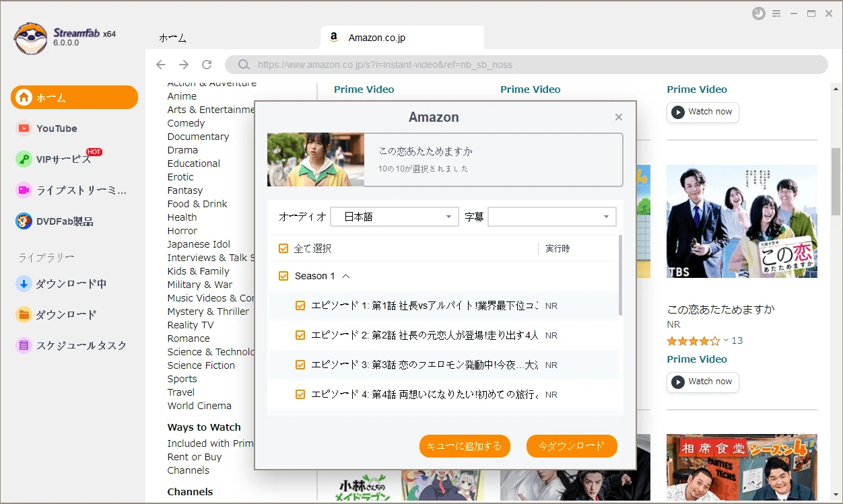This screenshot has height=504, width=843.
Task: Collapse the Season 1 episode list
Action: (345, 275)
